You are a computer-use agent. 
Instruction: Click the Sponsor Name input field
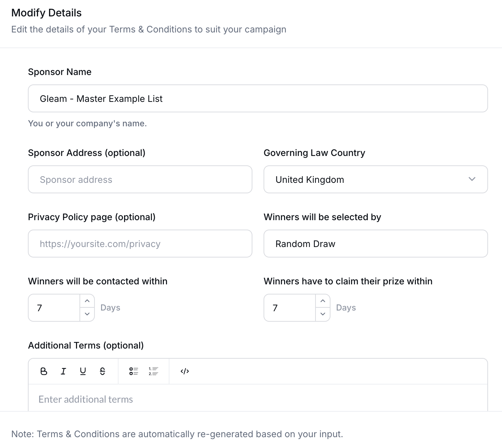click(x=258, y=98)
